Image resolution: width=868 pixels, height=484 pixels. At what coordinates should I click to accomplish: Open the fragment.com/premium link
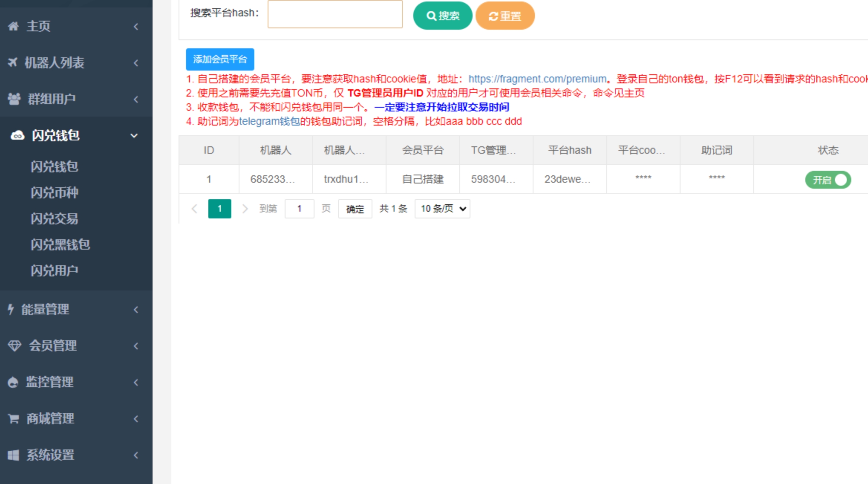[536, 79]
